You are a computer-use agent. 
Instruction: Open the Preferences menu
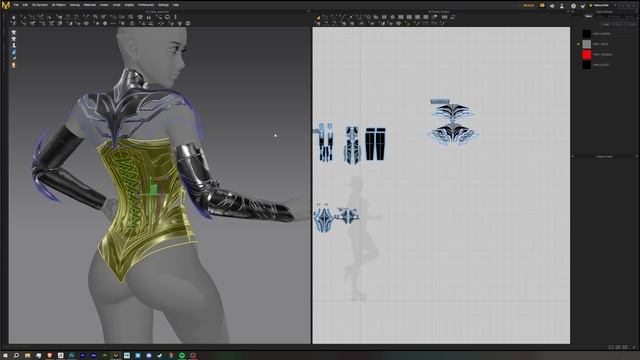tap(146, 5)
